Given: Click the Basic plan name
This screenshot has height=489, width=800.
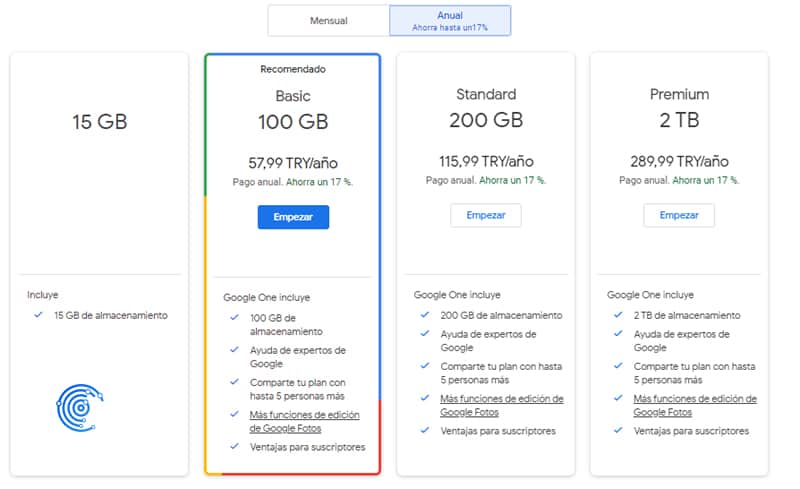Looking at the screenshot, I should 293,96.
